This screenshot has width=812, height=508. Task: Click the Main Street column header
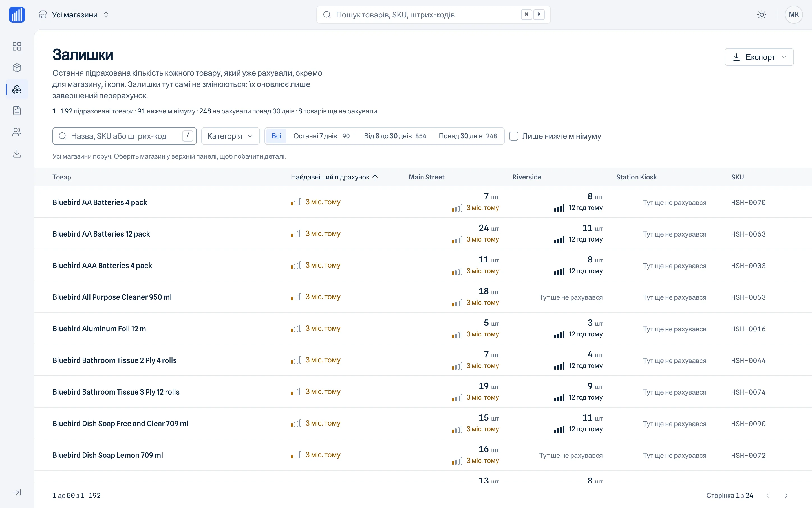[427, 177]
